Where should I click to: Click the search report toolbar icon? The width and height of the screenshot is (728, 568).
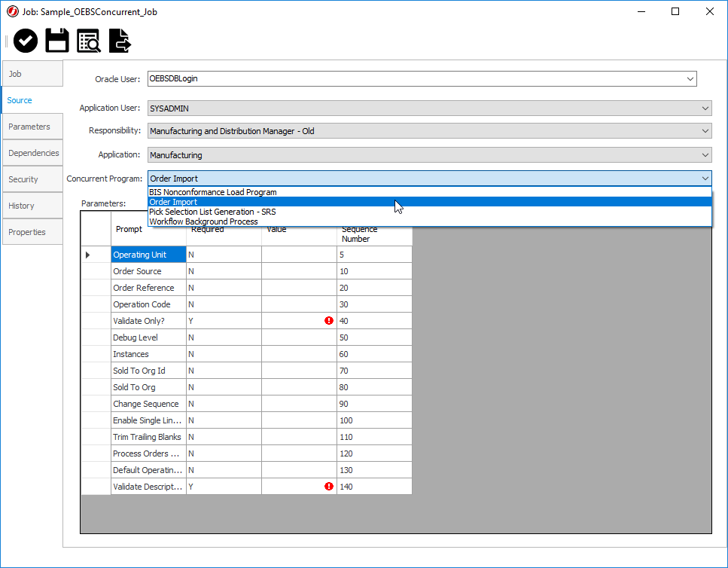point(89,41)
